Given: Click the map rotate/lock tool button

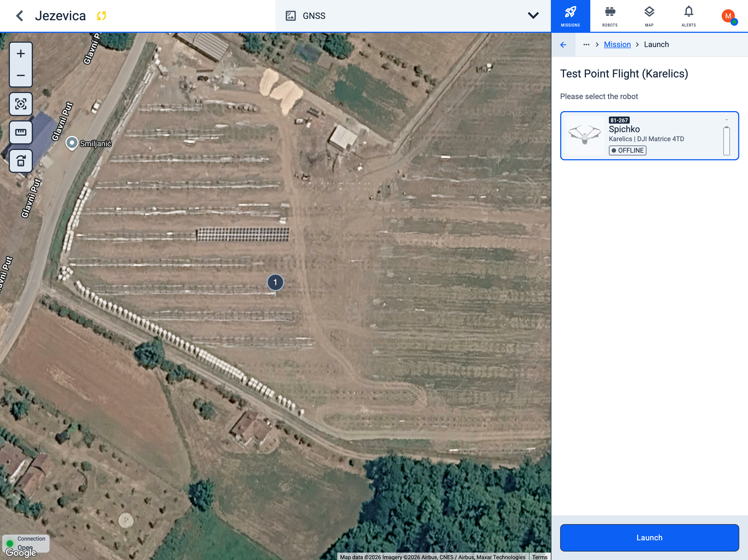Looking at the screenshot, I should coord(21,161).
